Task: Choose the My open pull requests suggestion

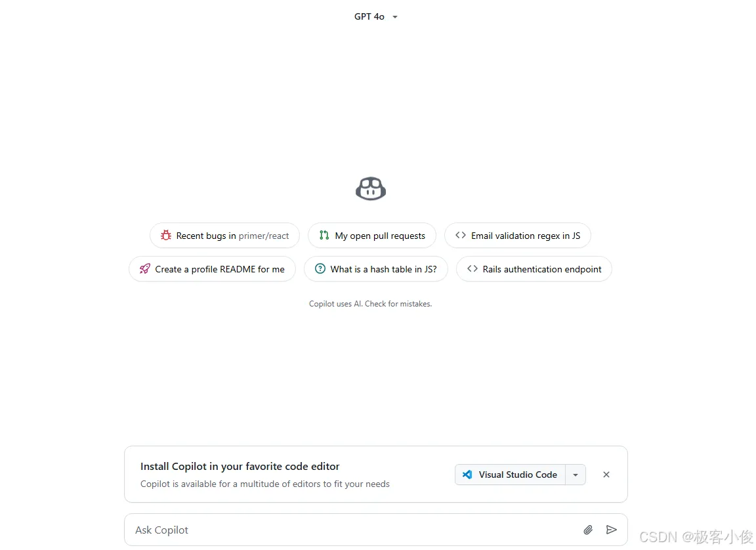Action: pyautogui.click(x=371, y=235)
